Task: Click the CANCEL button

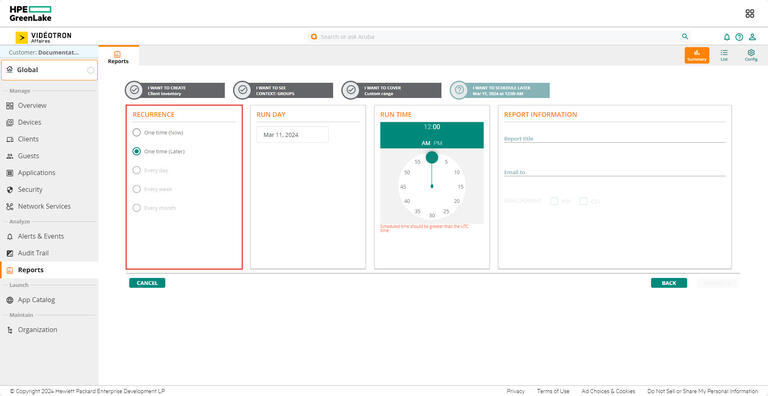Action: tap(147, 283)
